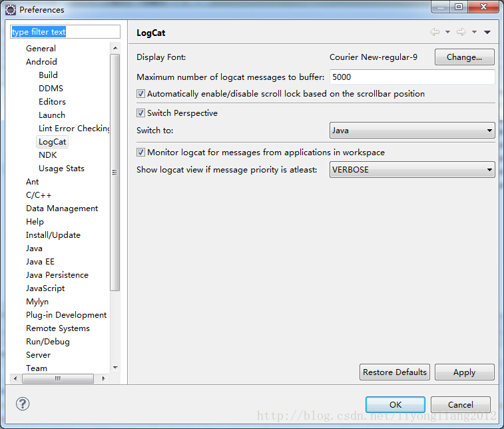Select Java EE category
The image size is (504, 429).
pos(40,262)
